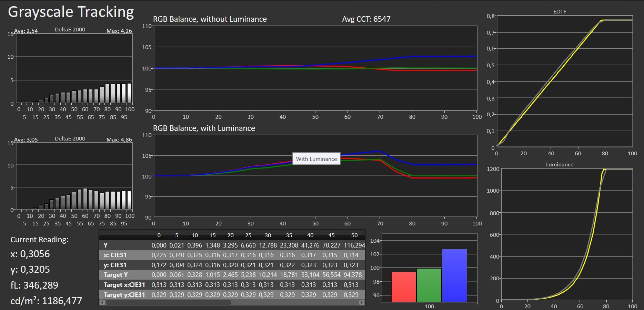Image resolution: width=644 pixels, height=310 pixels.
Task: Select the 'Target y:CIE31' table row header
Action: 124,295
